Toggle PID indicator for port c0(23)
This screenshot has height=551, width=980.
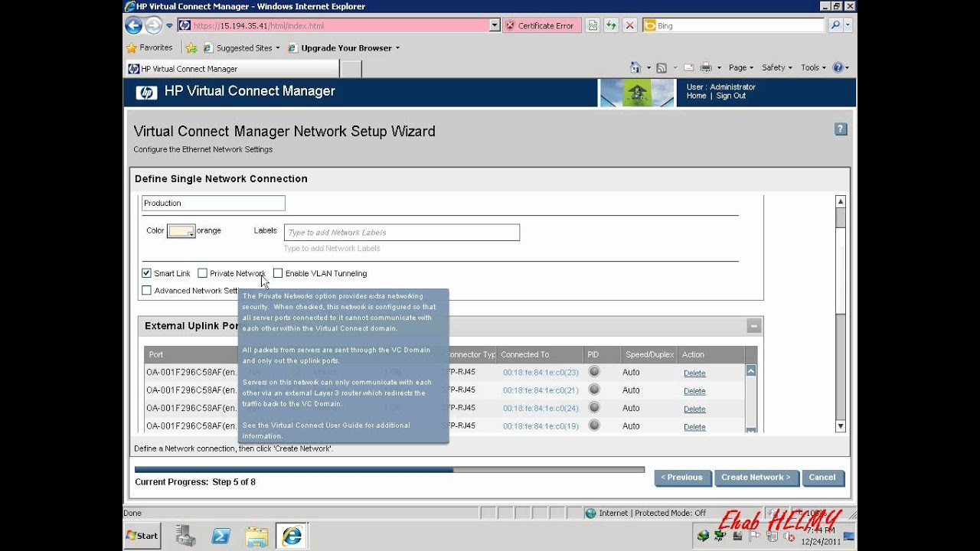(594, 372)
